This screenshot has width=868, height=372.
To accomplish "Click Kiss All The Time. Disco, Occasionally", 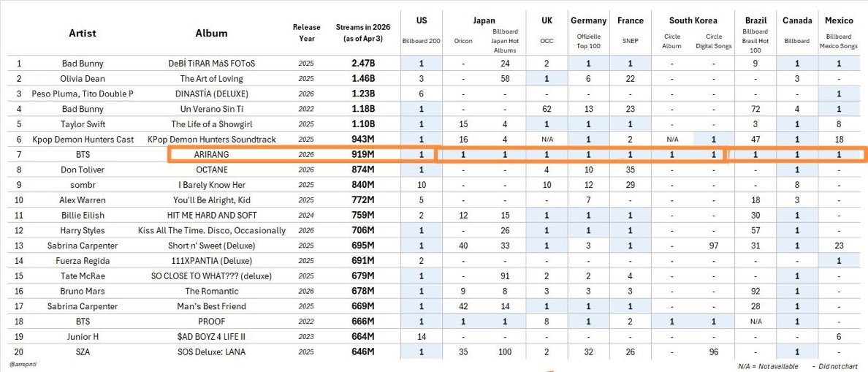I will [211, 229].
